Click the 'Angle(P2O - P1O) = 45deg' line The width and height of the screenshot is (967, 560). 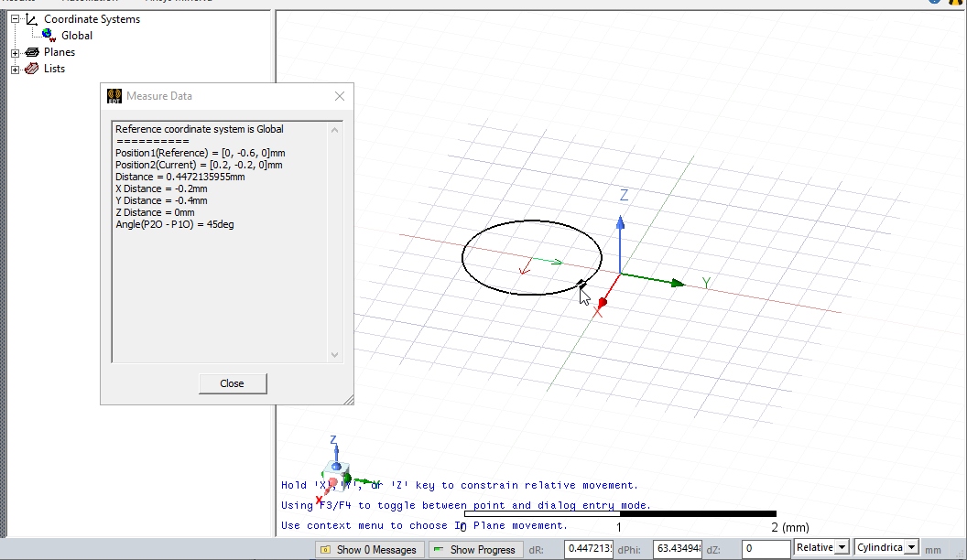pyautogui.click(x=175, y=224)
